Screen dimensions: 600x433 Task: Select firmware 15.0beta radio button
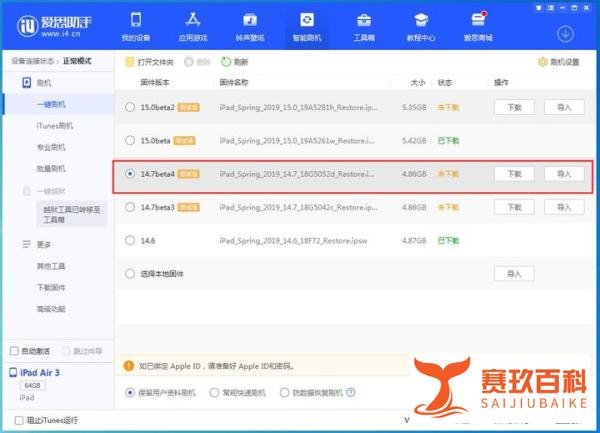(x=130, y=140)
